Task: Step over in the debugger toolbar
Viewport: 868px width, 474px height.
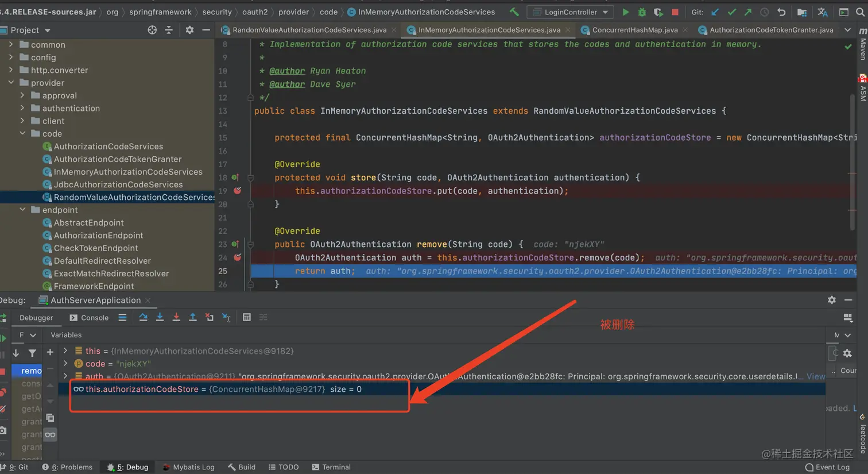Action: tap(143, 317)
